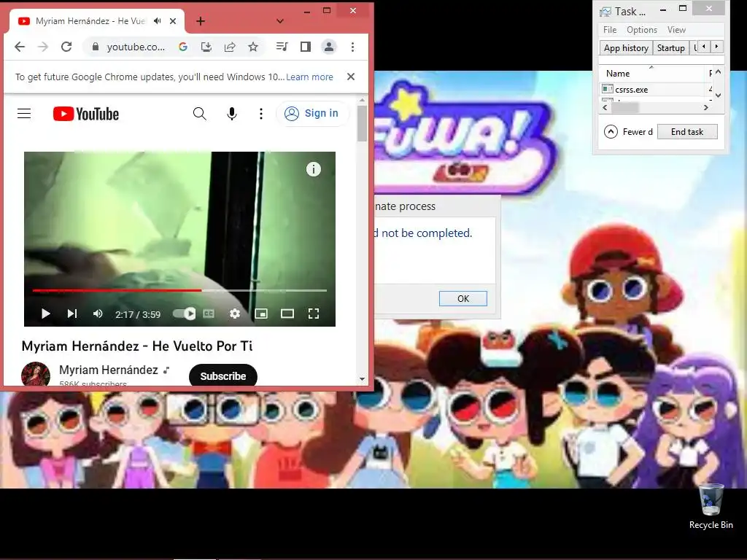Open Chrome profile avatar

click(x=329, y=47)
